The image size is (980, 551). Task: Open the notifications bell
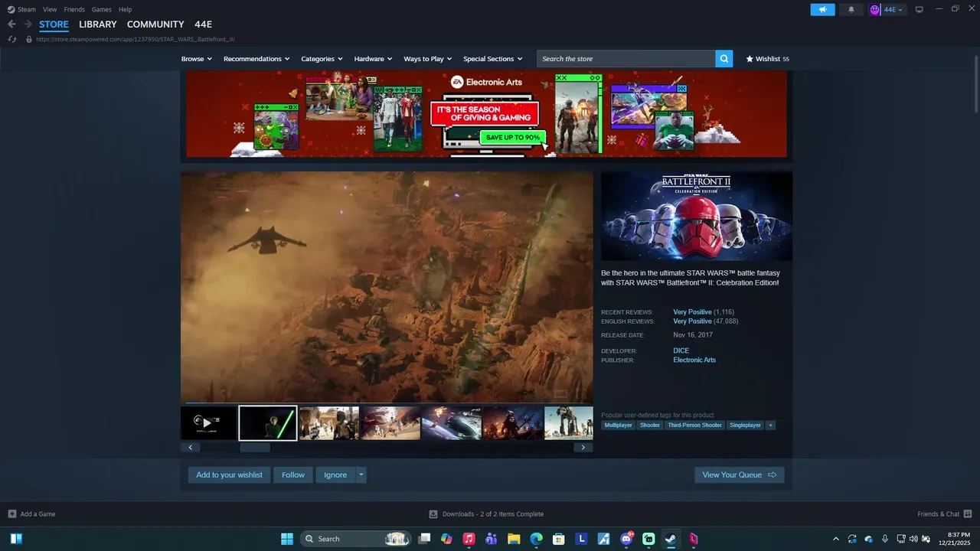(x=851, y=9)
